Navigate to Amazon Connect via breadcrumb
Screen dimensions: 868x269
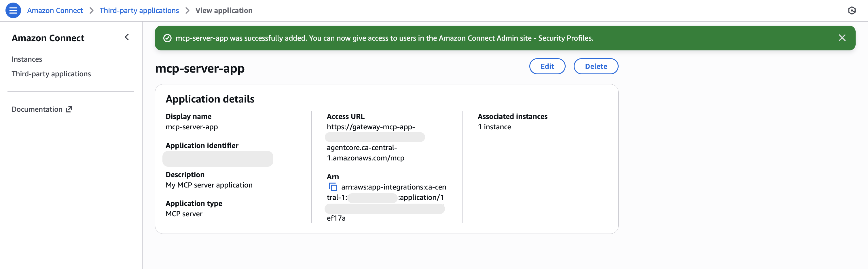(x=55, y=10)
